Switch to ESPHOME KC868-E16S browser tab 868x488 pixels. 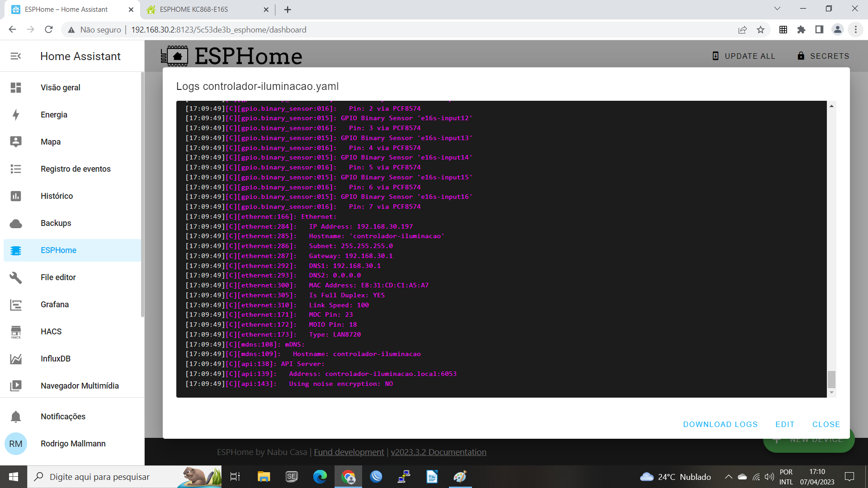point(193,9)
